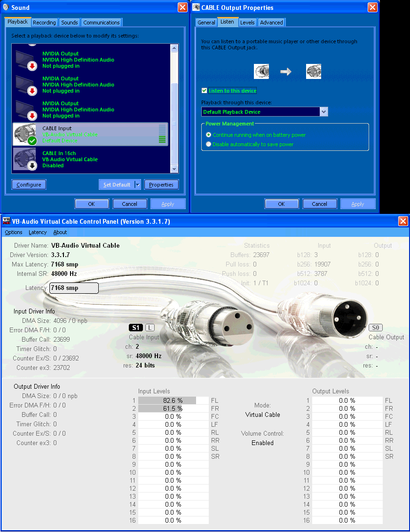Click the b512 3787 input statistic
Viewport: 410px width, 532px height.
click(321, 274)
